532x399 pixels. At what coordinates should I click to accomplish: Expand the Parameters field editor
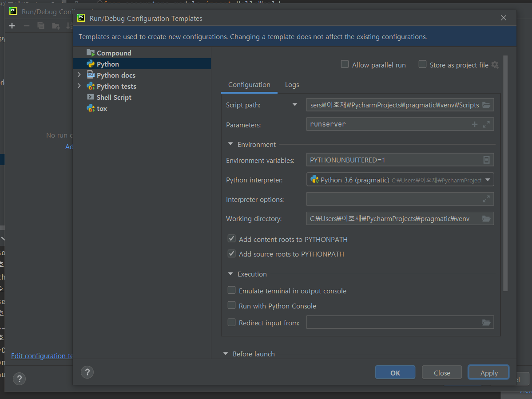tap(486, 124)
